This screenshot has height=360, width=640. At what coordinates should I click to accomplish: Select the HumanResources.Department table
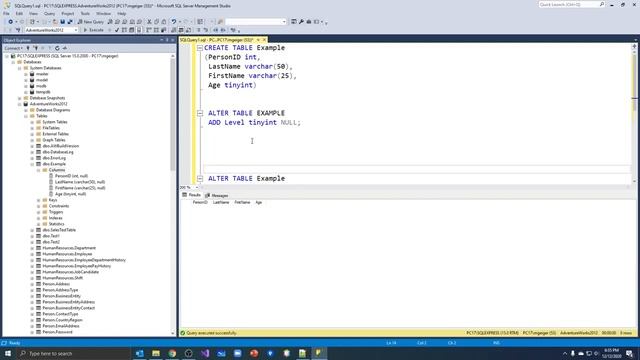pos(69,248)
